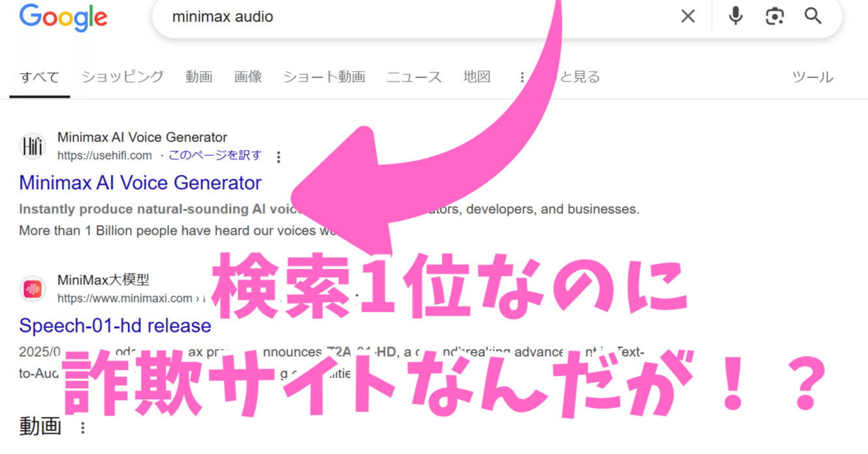The image size is (868, 454).
Task: Click the Hifi favicon next to Minimax result
Action: click(32, 146)
